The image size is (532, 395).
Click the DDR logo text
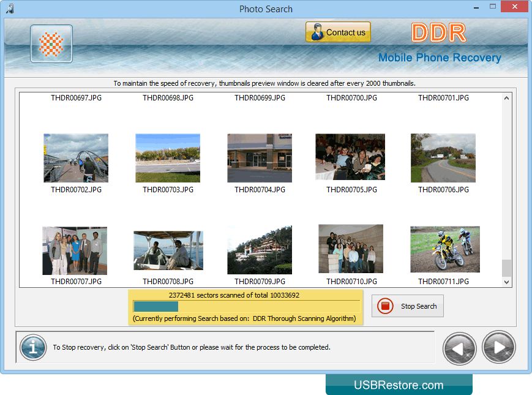[x=439, y=32]
